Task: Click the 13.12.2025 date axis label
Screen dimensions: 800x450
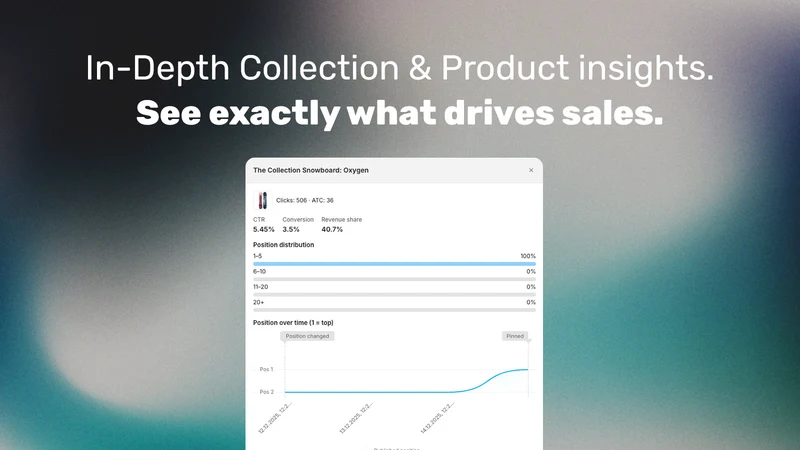Action: pyautogui.click(x=356, y=418)
